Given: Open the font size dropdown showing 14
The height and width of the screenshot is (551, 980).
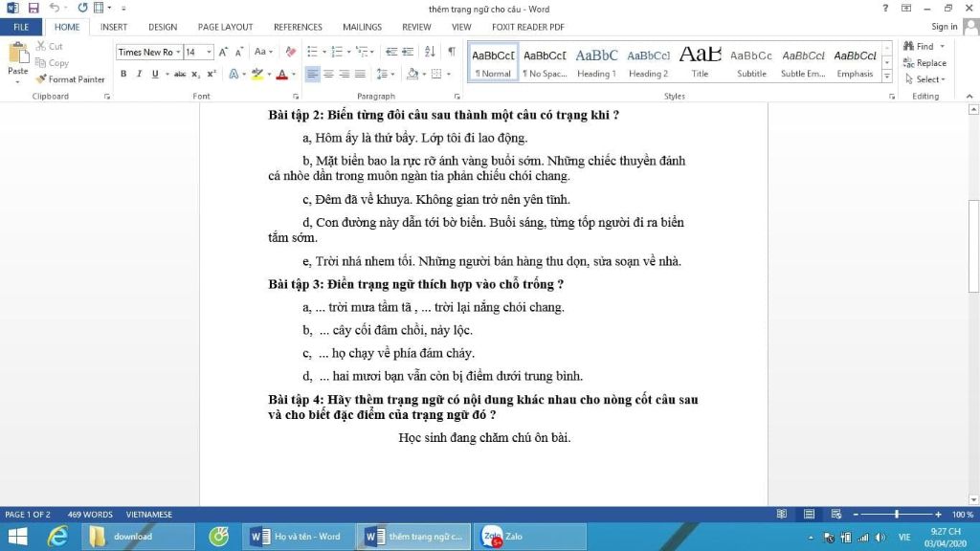Looking at the screenshot, I should [x=210, y=52].
